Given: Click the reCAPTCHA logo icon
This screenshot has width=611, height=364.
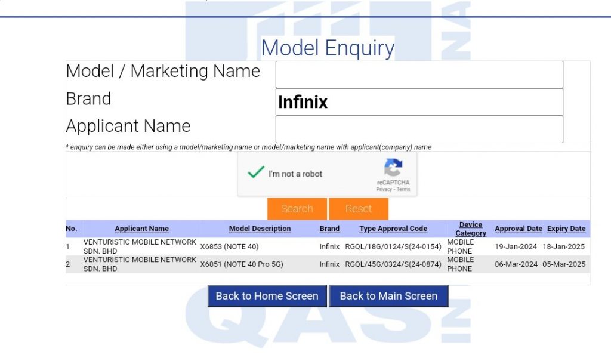Looking at the screenshot, I should point(393,167).
